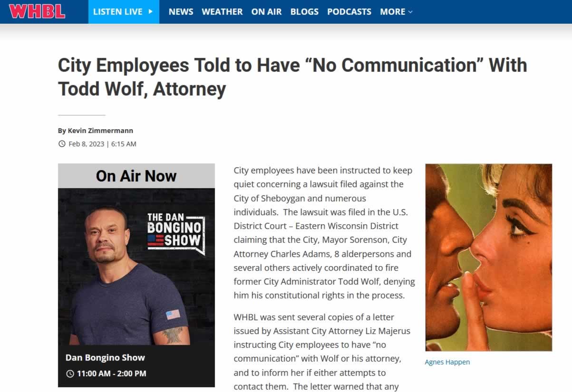Start the LISTEN LIVE stream
This screenshot has width=572, height=392.
tap(124, 12)
